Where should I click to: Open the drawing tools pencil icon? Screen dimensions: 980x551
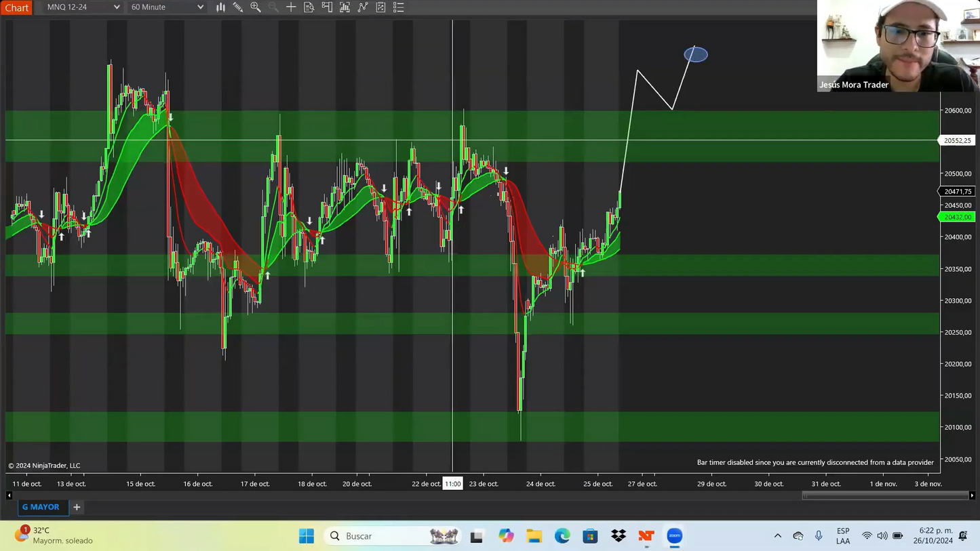238,7
